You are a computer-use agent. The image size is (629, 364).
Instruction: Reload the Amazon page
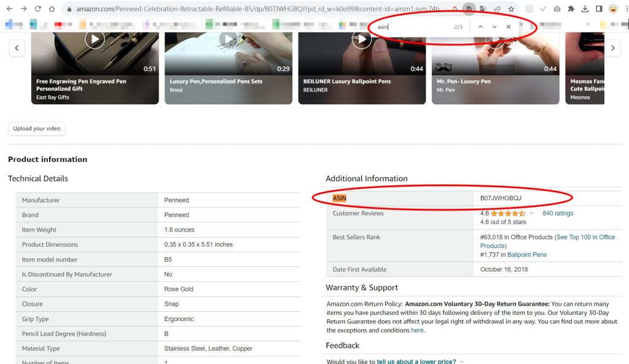[37, 9]
